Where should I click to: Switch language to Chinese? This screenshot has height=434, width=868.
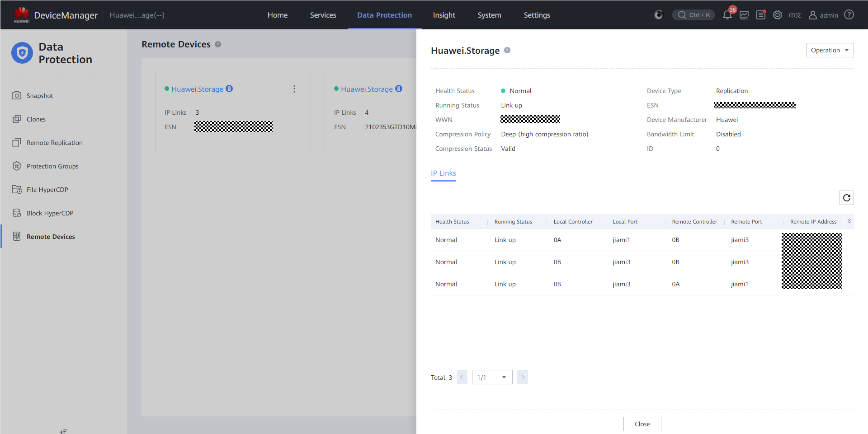(x=795, y=15)
